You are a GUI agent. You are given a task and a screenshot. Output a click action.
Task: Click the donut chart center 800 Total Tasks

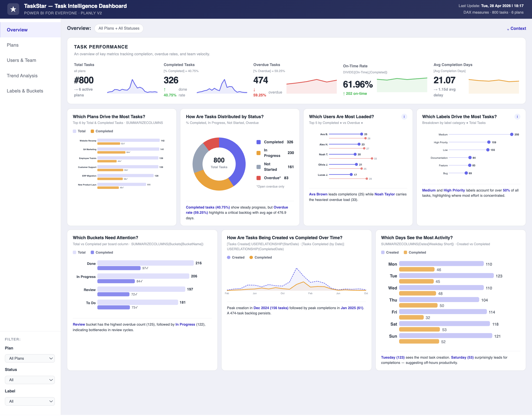219,163
